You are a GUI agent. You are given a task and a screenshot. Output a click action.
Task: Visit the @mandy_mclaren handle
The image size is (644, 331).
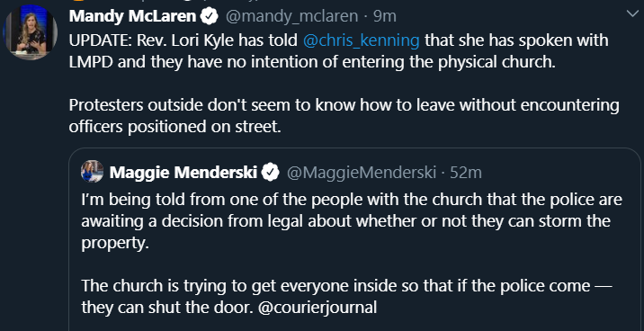pyautogui.click(x=291, y=16)
